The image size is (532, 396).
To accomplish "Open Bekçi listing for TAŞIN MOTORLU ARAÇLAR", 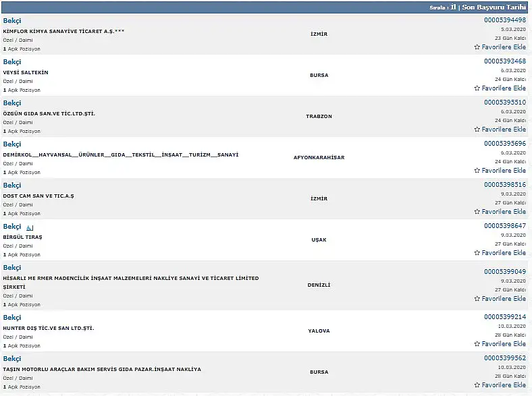I will click(x=12, y=358).
